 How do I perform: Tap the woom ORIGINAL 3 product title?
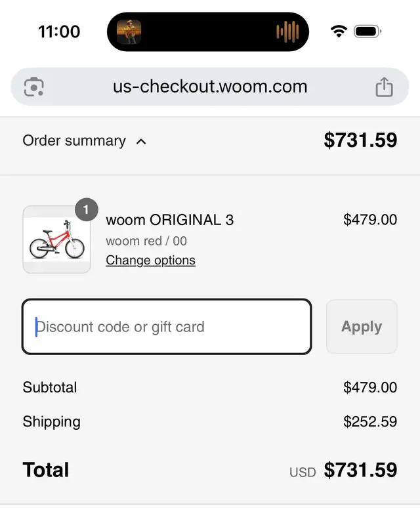tap(170, 220)
